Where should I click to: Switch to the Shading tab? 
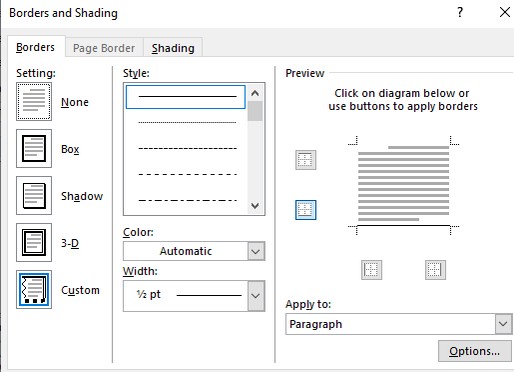tap(173, 48)
